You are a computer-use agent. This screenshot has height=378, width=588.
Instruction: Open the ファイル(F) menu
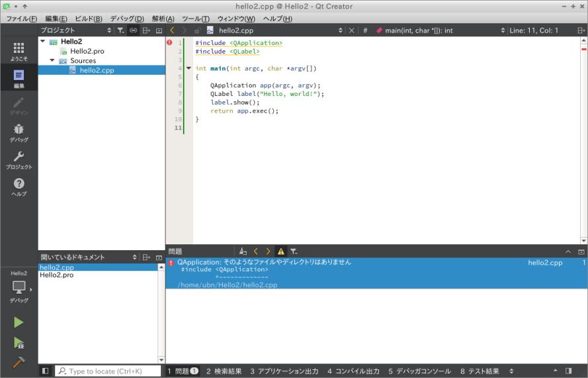21,19
